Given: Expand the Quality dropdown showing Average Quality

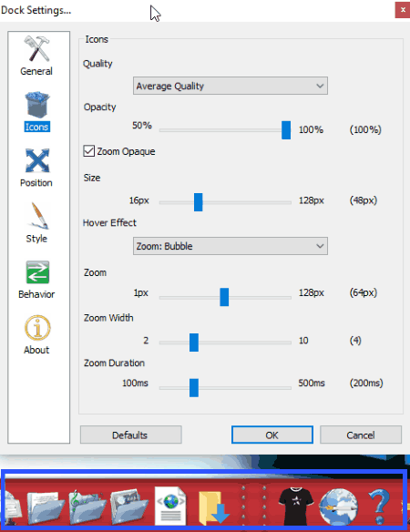Looking at the screenshot, I should tap(231, 86).
